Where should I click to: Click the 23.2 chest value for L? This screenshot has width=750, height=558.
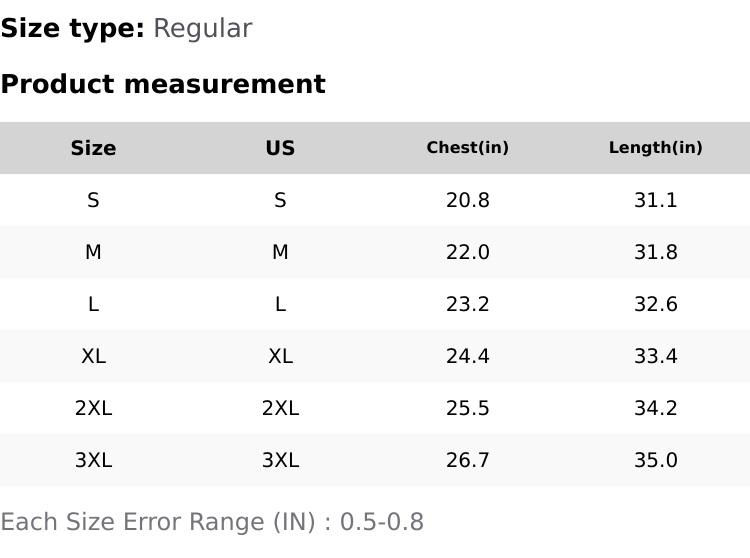pos(467,304)
